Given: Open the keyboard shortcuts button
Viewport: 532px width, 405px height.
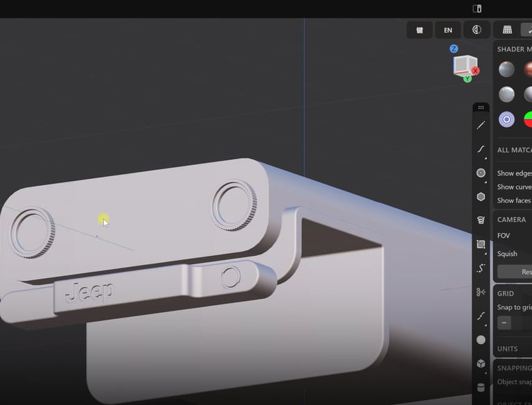Looking at the screenshot, I should click(420, 31).
